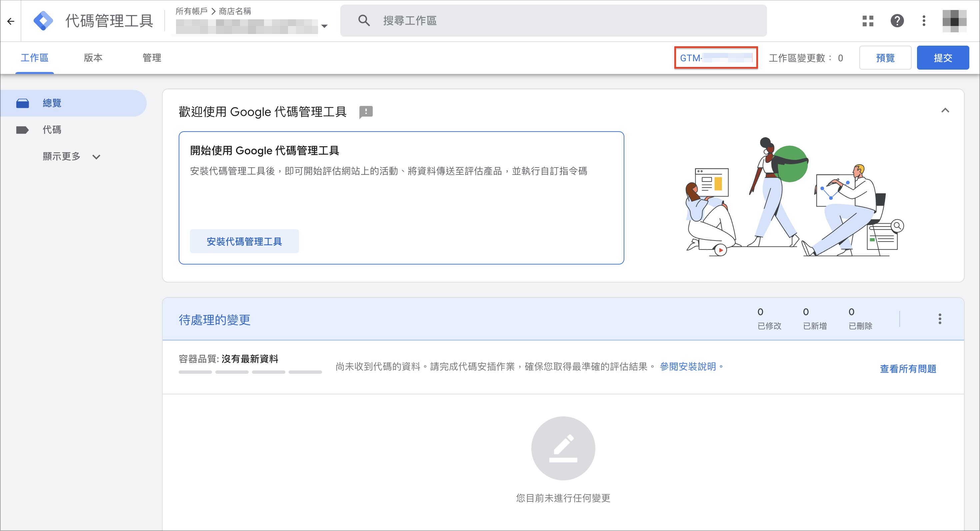980x531 pixels.
Task: Switch to the 版本 tab
Action: point(93,58)
